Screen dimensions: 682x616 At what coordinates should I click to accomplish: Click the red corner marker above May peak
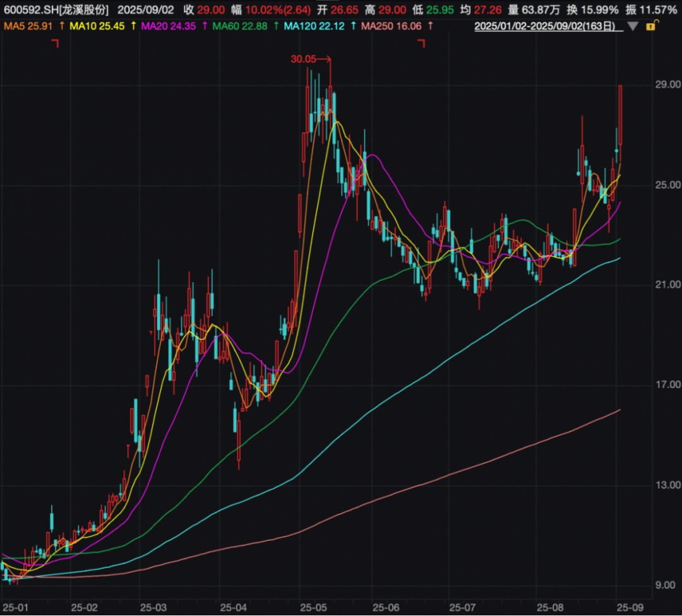click(422, 43)
